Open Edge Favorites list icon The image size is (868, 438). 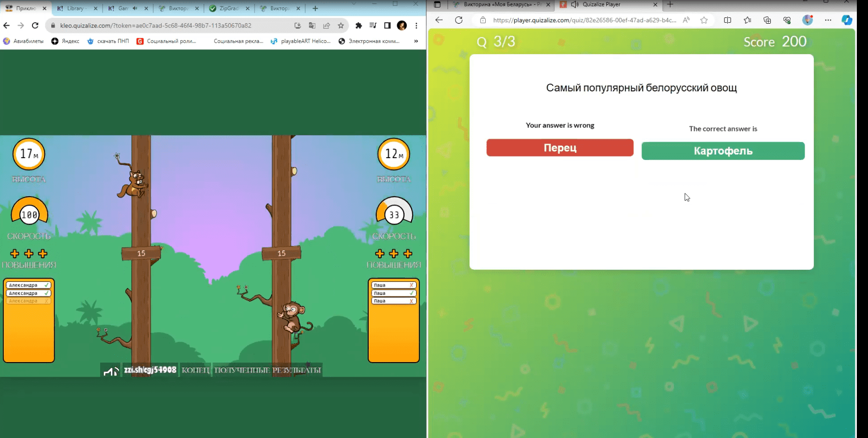[748, 20]
